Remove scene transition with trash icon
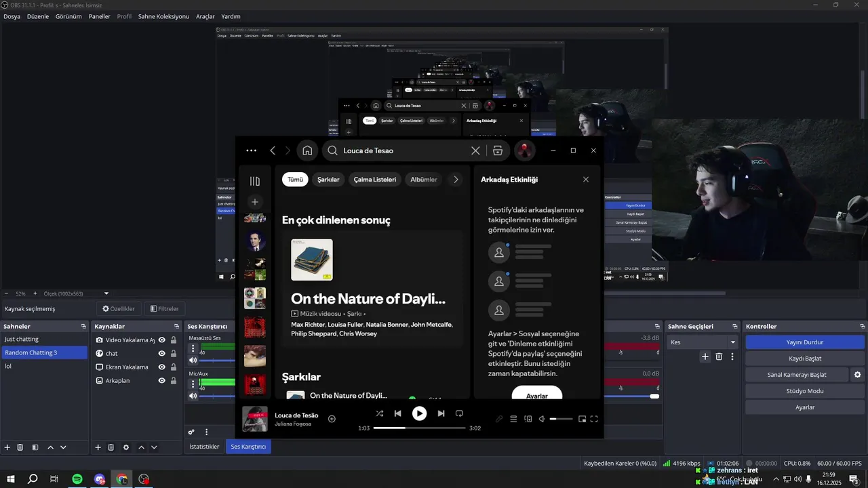This screenshot has width=868, height=488. tap(719, 357)
